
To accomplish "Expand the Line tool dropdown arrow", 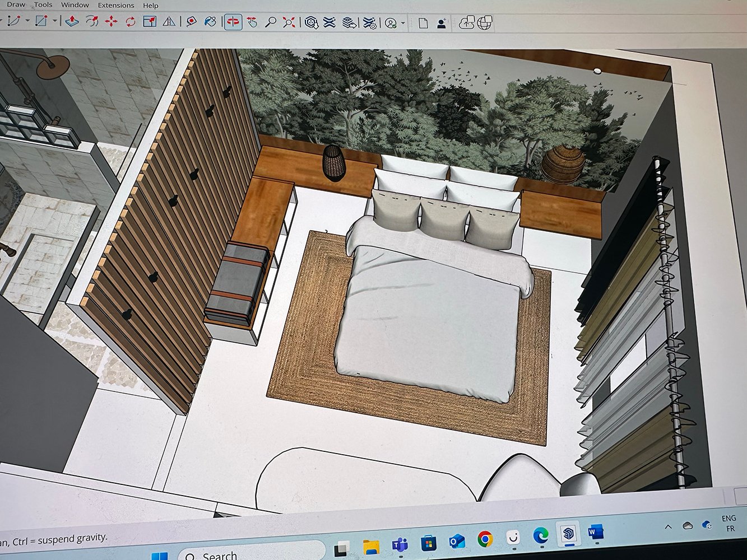I will (26, 21).
